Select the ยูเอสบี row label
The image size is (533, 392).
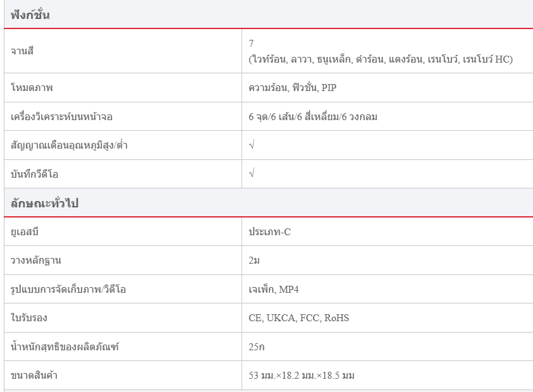(25, 232)
